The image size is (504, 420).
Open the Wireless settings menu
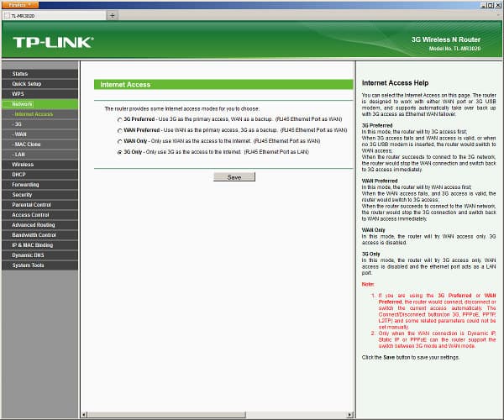coord(39,165)
